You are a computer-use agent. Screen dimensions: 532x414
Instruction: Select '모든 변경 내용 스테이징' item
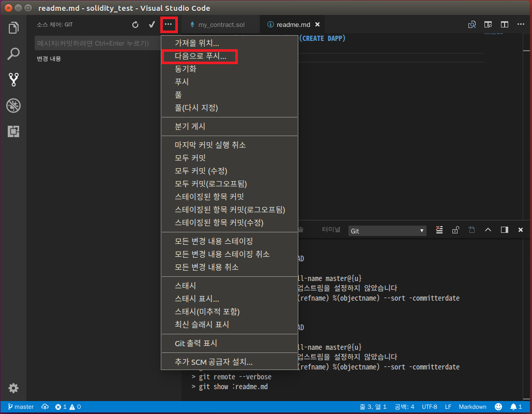(x=230, y=241)
